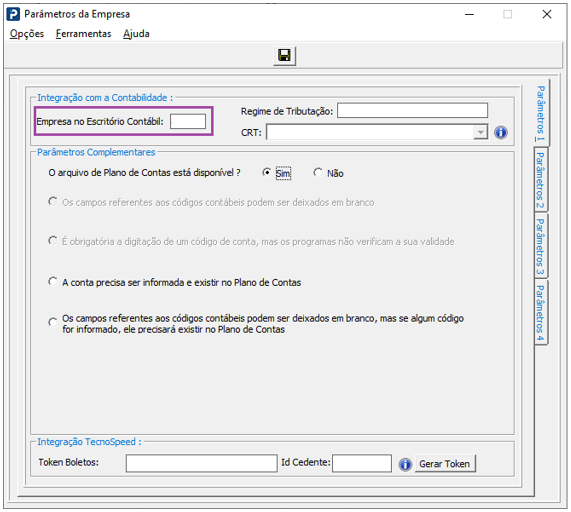
Task: Choose the optional-but-must-exist account codes option
Action: click(x=53, y=322)
